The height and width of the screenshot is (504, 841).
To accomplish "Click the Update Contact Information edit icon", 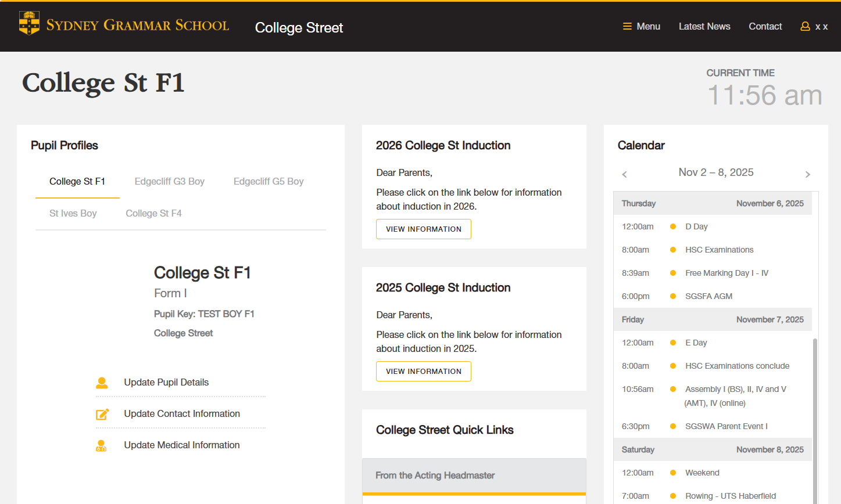I will 102,414.
